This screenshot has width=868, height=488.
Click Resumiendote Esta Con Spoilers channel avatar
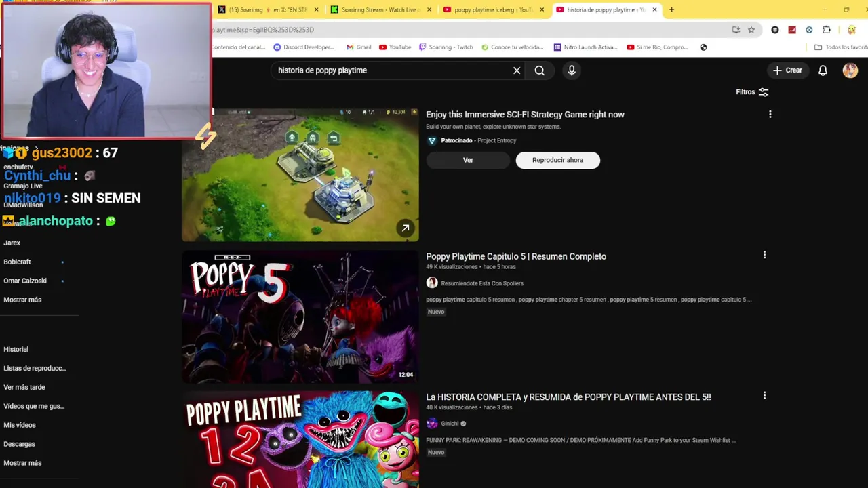[x=432, y=283]
